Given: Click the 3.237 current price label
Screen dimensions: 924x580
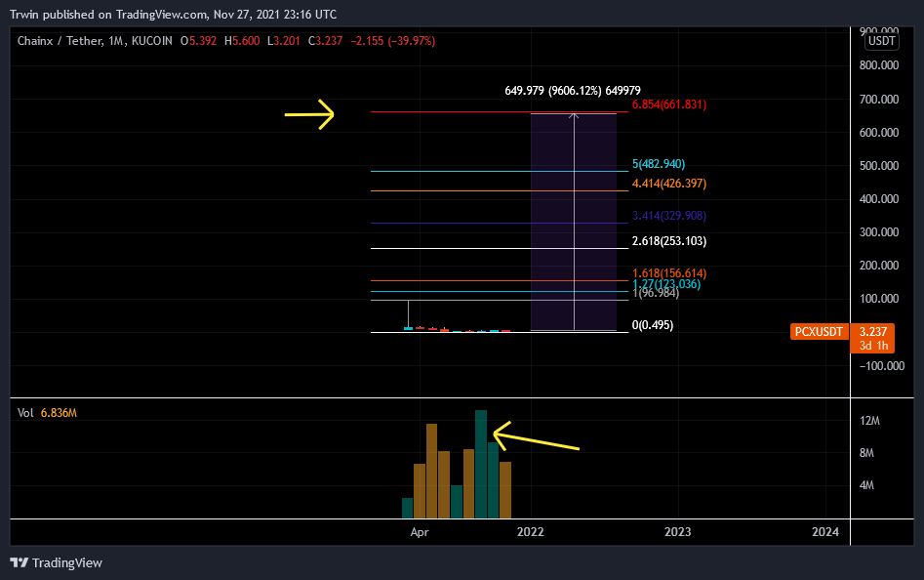Looking at the screenshot, I should click(872, 332).
